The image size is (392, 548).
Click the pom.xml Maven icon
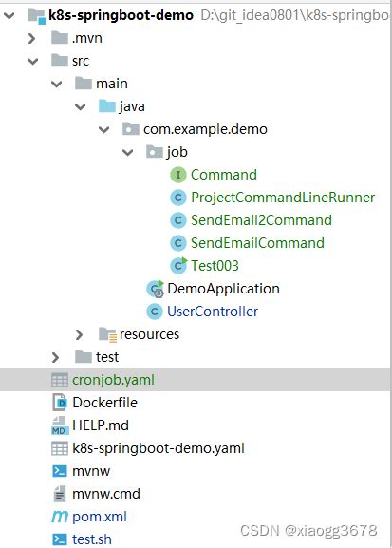click(x=60, y=517)
